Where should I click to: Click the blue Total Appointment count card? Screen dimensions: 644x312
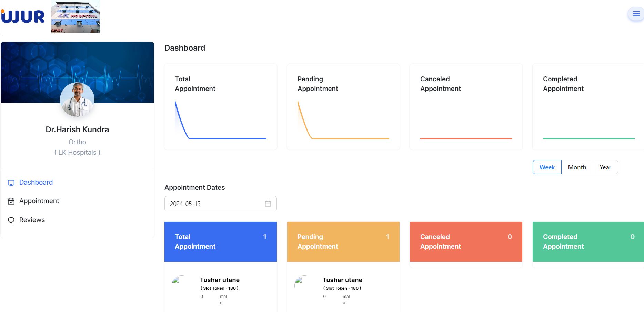click(x=221, y=242)
